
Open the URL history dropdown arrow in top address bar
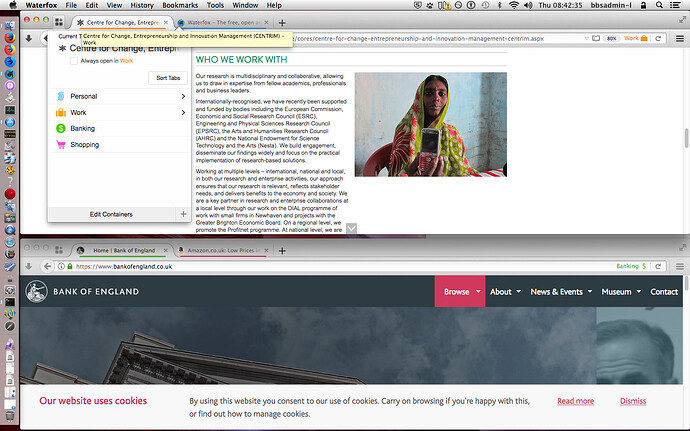point(586,38)
